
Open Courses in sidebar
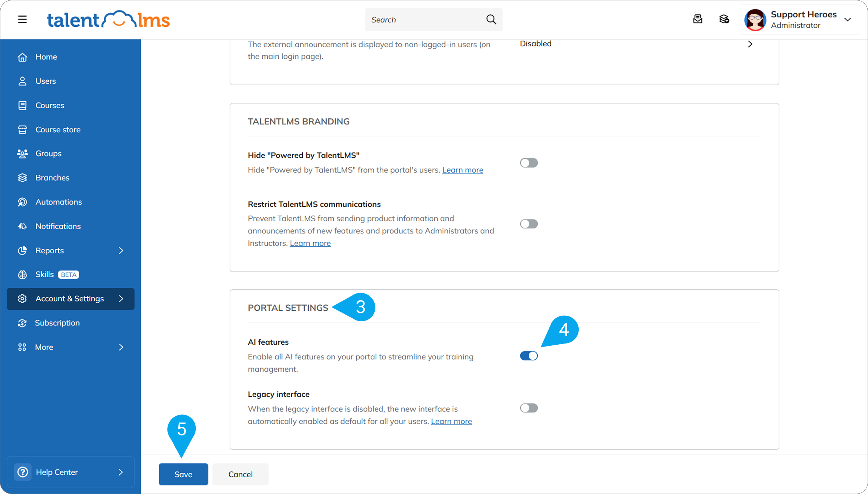(71, 105)
